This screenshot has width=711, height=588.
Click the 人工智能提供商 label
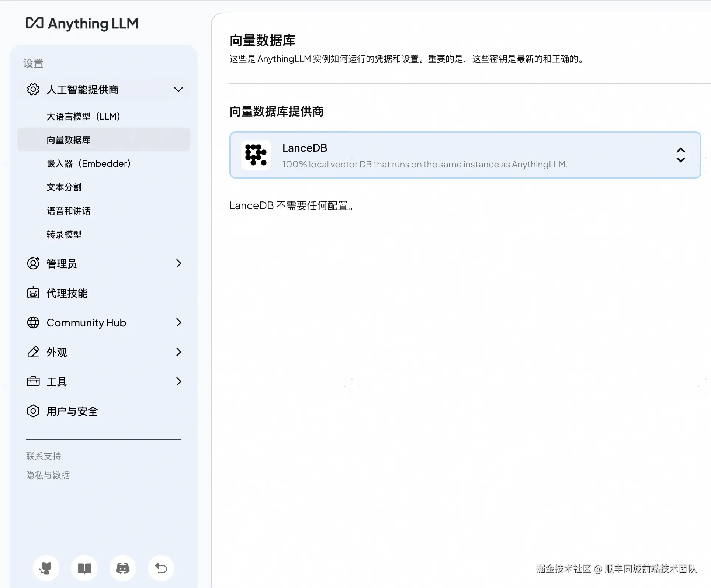click(82, 90)
